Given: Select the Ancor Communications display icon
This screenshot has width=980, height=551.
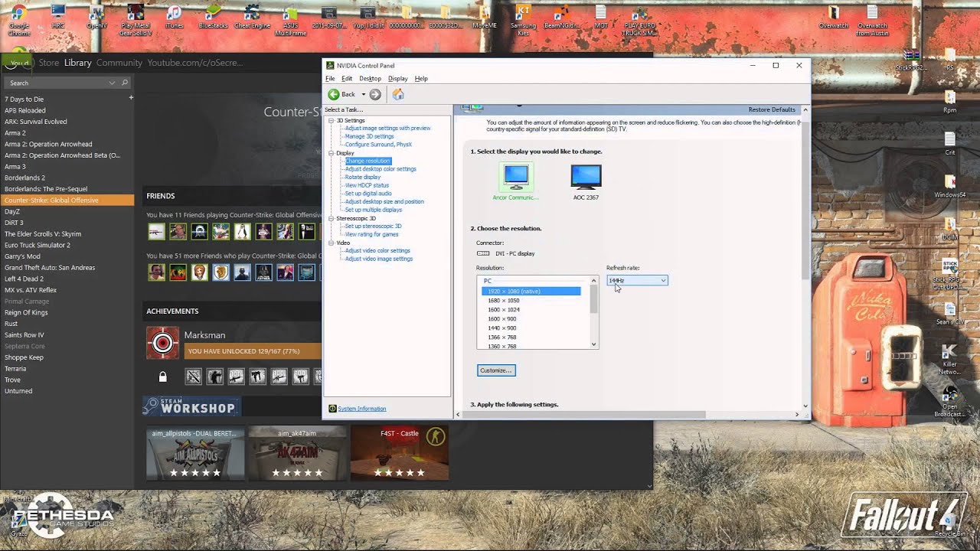Looking at the screenshot, I should 516,177.
